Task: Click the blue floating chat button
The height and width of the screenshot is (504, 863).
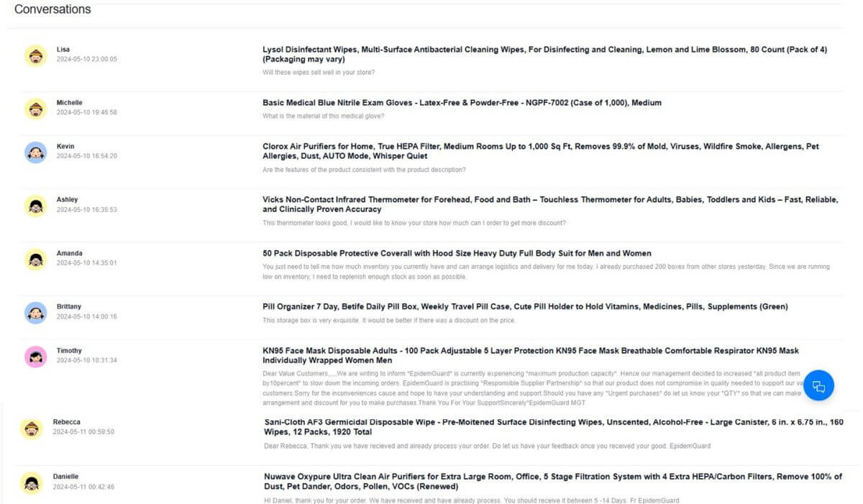Action: [818, 386]
